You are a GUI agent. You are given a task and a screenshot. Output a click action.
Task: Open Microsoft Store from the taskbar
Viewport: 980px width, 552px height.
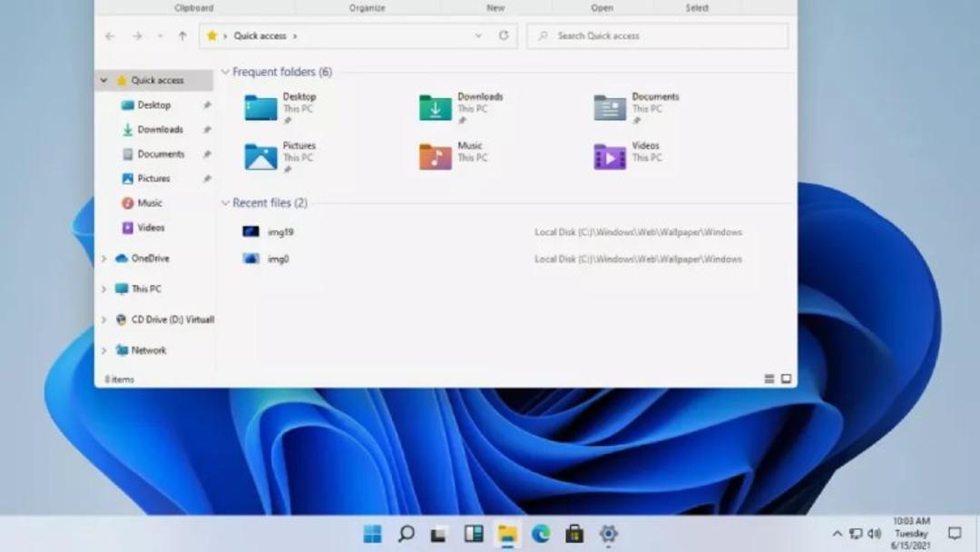pyautogui.click(x=574, y=534)
